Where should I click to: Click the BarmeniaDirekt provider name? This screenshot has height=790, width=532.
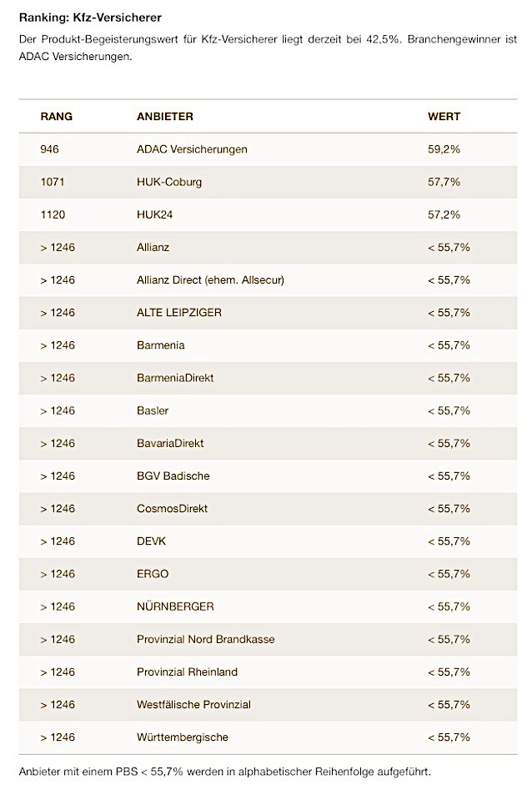click(x=175, y=378)
